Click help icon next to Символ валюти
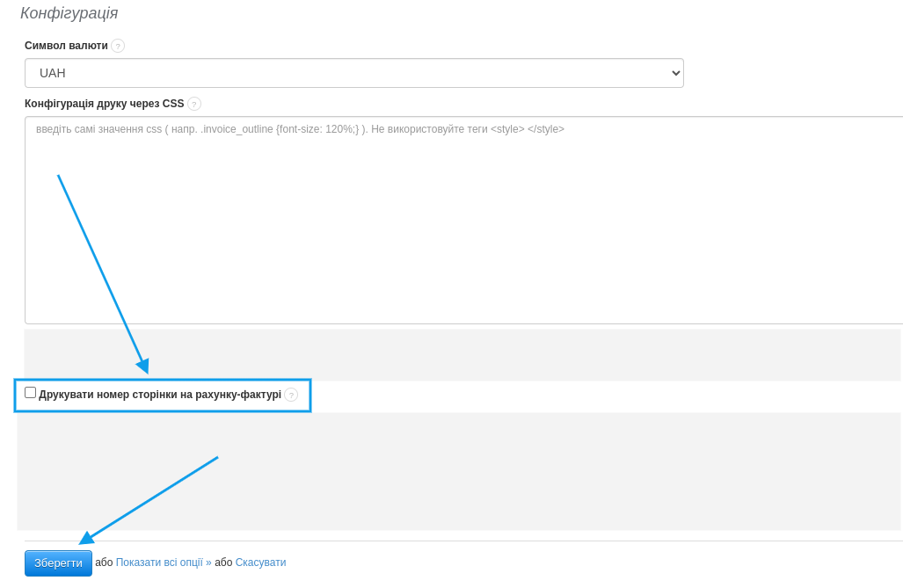 click(118, 46)
